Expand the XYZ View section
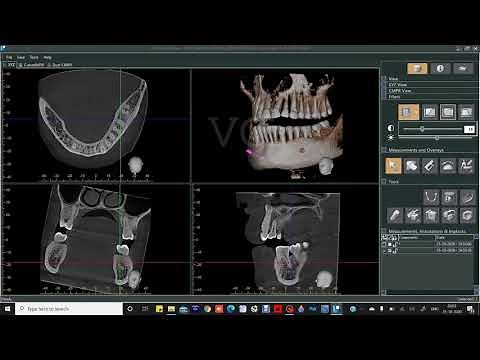This screenshot has height=360, width=480. [x=384, y=85]
